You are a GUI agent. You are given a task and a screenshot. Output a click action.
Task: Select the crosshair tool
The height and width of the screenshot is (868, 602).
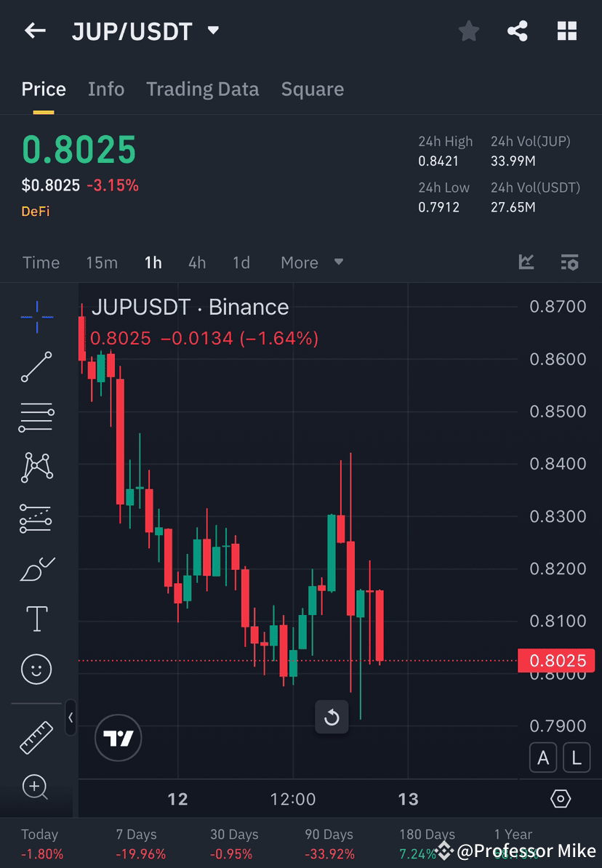[36, 316]
